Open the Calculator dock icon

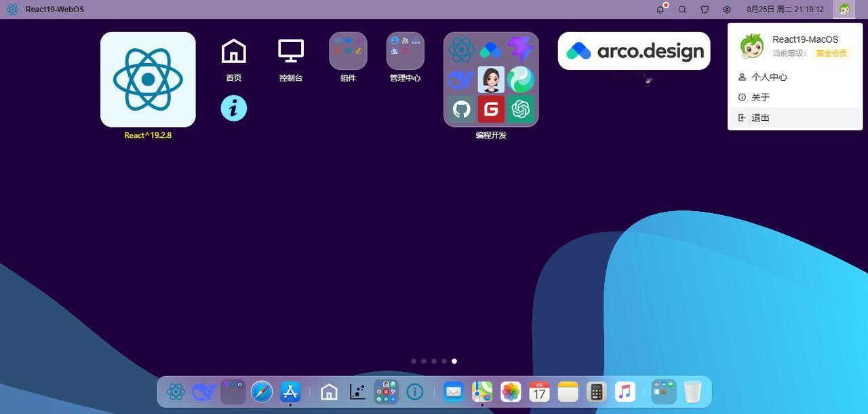(x=596, y=392)
